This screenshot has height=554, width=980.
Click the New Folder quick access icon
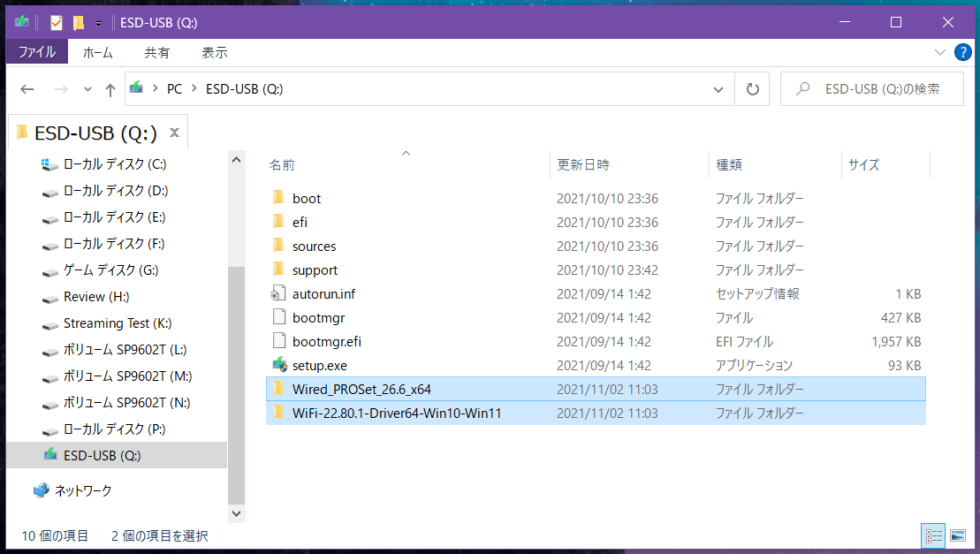point(78,22)
